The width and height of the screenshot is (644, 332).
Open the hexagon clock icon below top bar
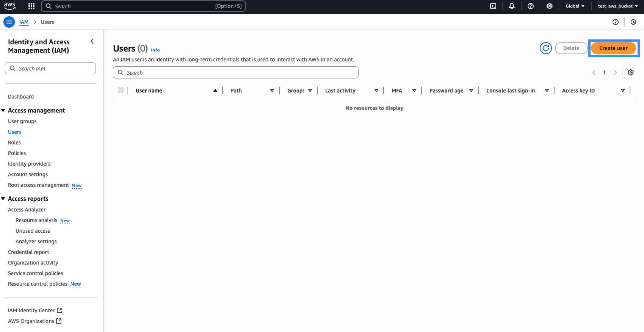point(633,22)
